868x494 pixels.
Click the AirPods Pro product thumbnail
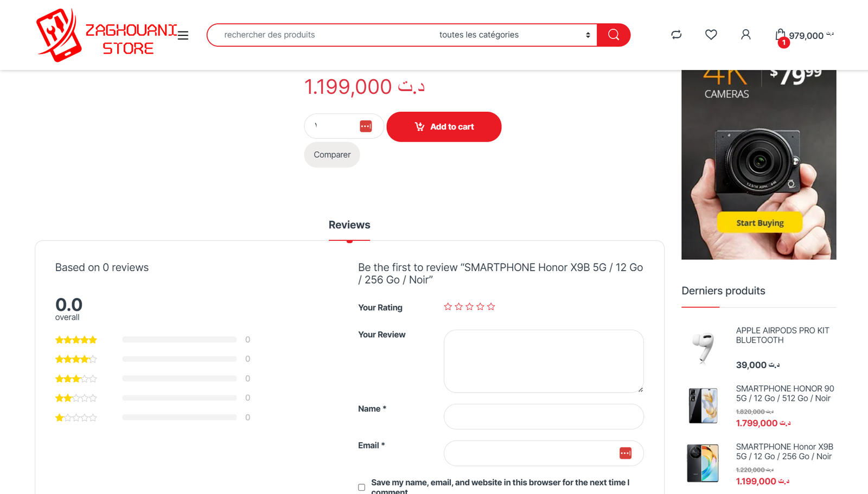pos(703,347)
